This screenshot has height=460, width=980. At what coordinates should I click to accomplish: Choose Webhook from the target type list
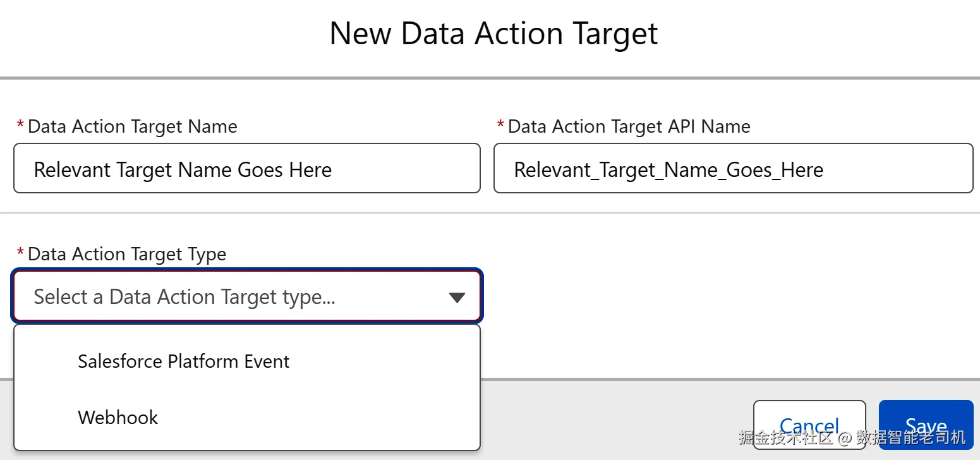point(118,417)
